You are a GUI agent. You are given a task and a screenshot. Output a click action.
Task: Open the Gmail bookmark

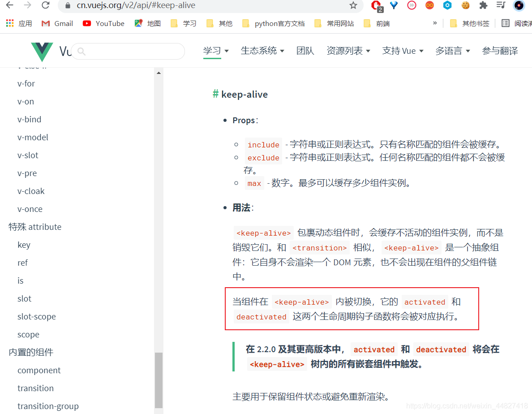57,23
